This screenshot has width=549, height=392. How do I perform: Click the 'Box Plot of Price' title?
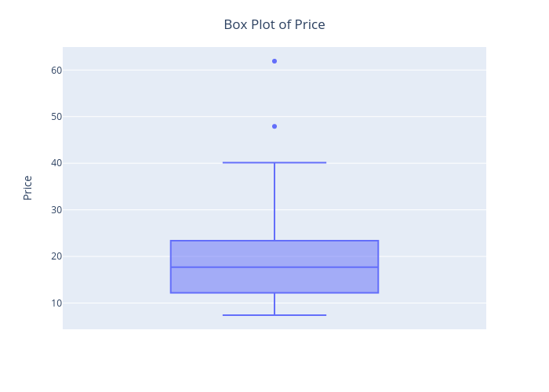274,24
